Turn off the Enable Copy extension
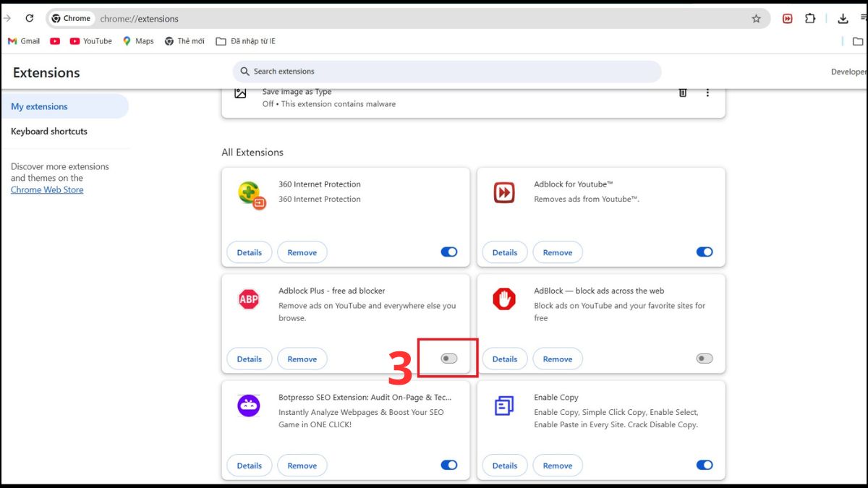Screen dimensions: 868x488 point(705,465)
